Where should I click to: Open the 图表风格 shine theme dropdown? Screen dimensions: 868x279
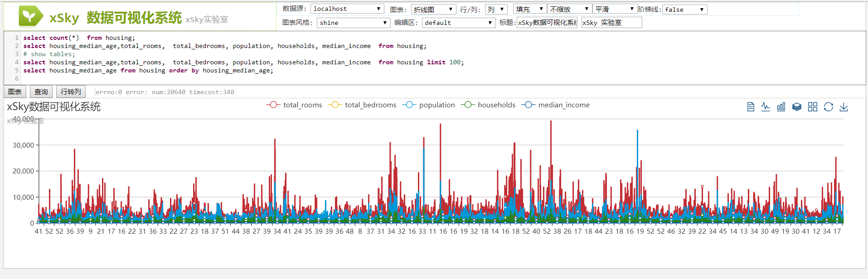point(354,23)
